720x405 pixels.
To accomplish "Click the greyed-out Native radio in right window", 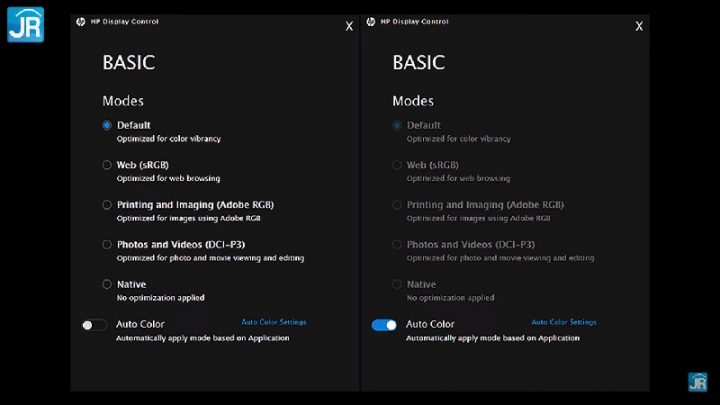I will point(397,284).
